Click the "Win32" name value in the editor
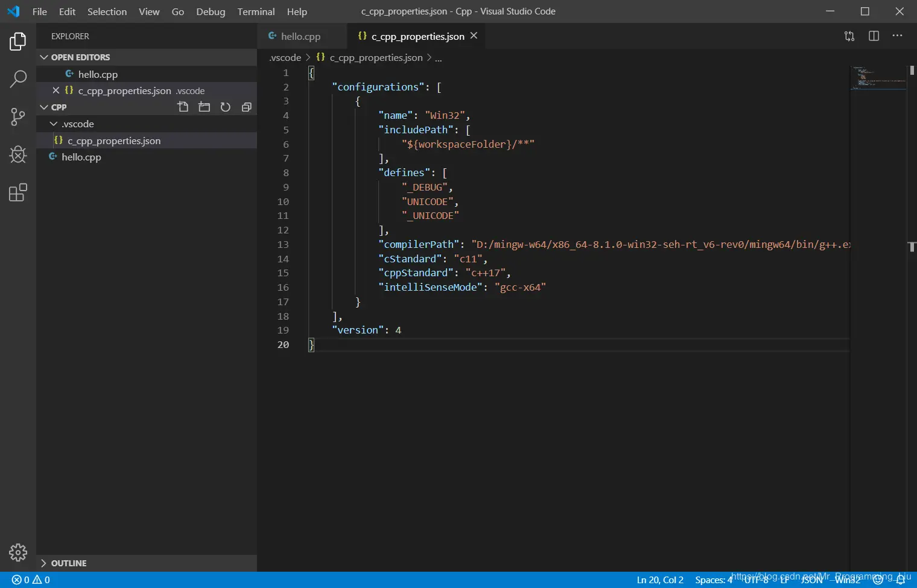This screenshot has width=917, height=588. 445,115
